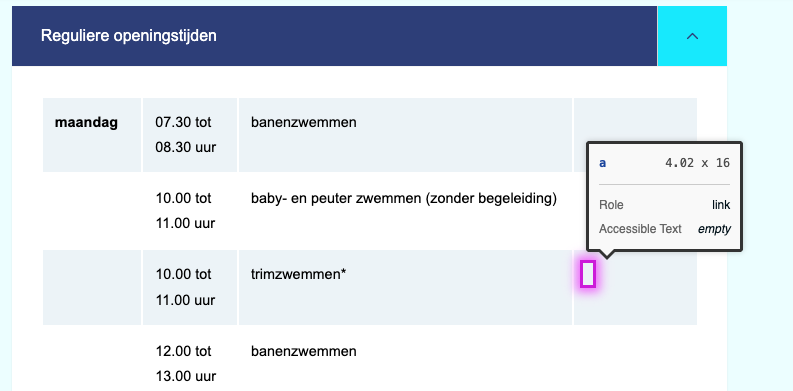Click the empty day cell in the trimzwemmen row

tap(92, 287)
